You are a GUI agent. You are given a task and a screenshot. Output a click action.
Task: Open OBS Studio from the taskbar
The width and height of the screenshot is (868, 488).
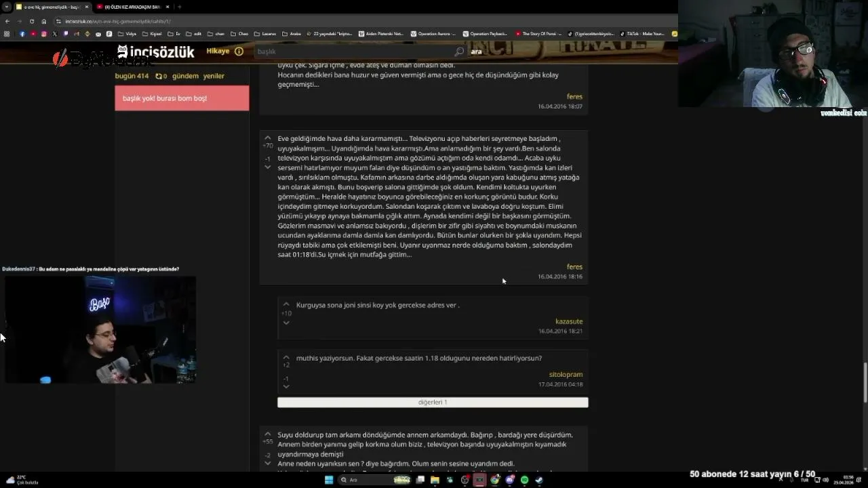(x=465, y=480)
